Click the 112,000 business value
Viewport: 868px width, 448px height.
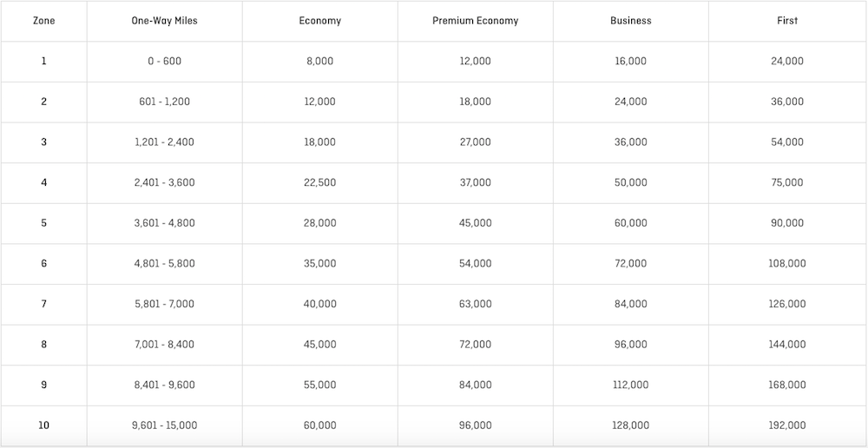coord(630,385)
